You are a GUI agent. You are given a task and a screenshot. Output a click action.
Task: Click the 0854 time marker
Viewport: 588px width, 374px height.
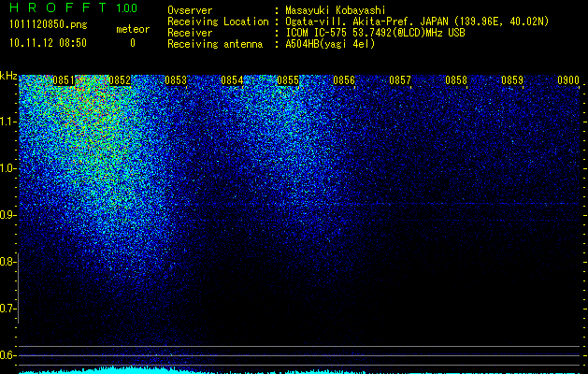[x=232, y=80]
